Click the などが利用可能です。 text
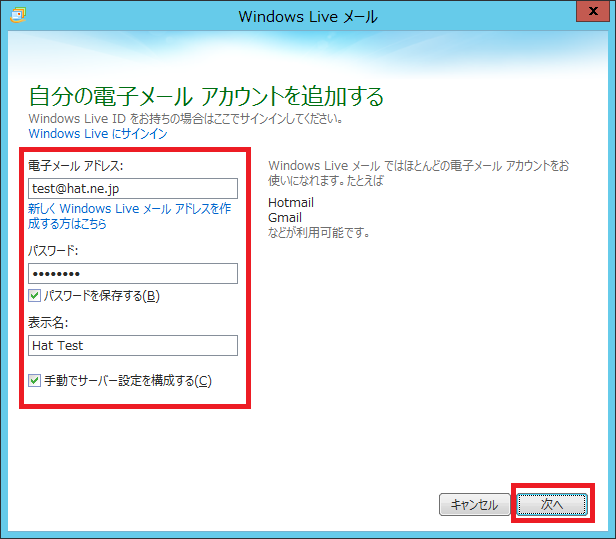The height and width of the screenshot is (539, 616). coord(319,233)
